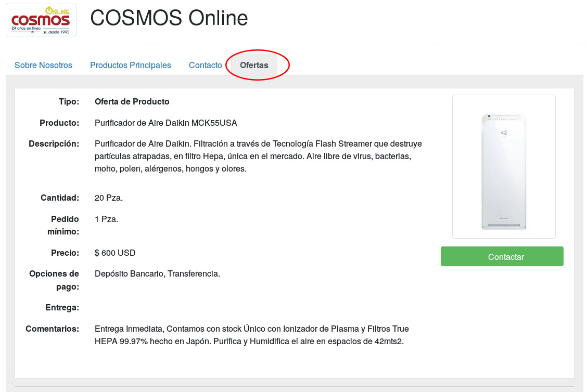Screen dimensions: 587x392
Task: Click the Opciones de pago text
Action: (54, 280)
